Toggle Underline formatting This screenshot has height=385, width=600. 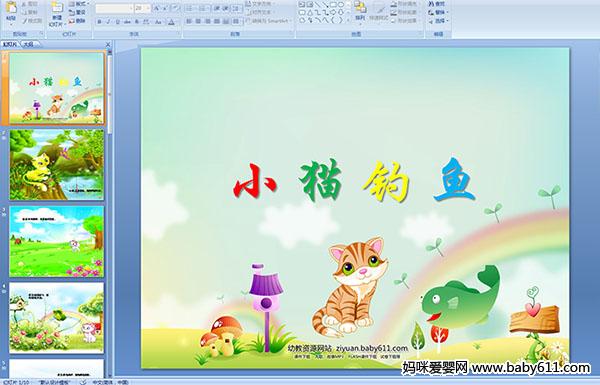117,22
